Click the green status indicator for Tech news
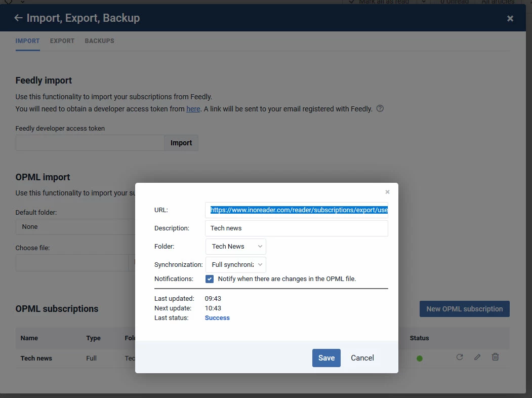The width and height of the screenshot is (532, 398). 420,357
